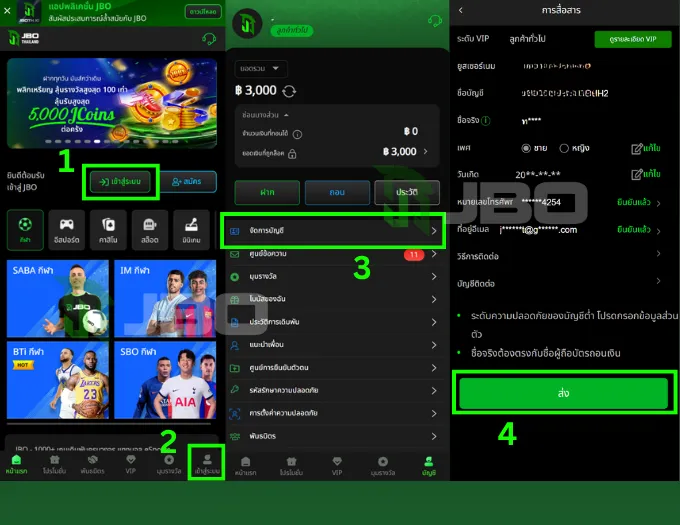The height and width of the screenshot is (525, 680).
Task: Select the อีสปอร์ต esports category icon
Action: [66, 230]
